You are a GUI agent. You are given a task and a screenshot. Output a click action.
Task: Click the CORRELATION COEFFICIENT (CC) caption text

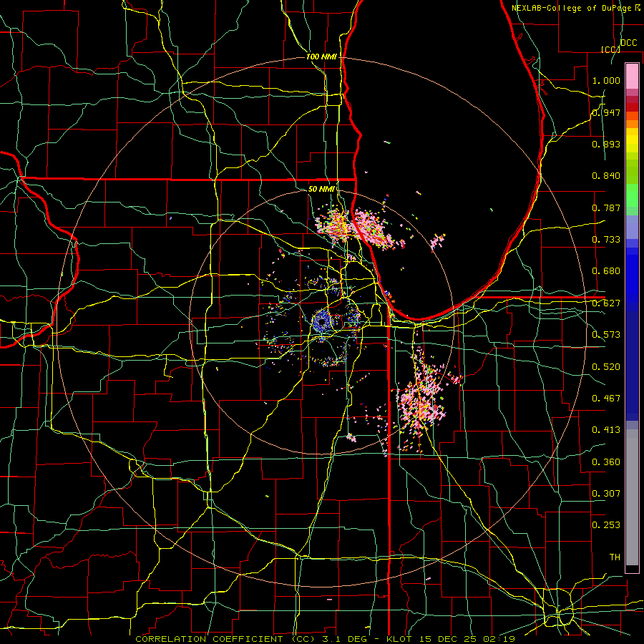tap(225, 639)
